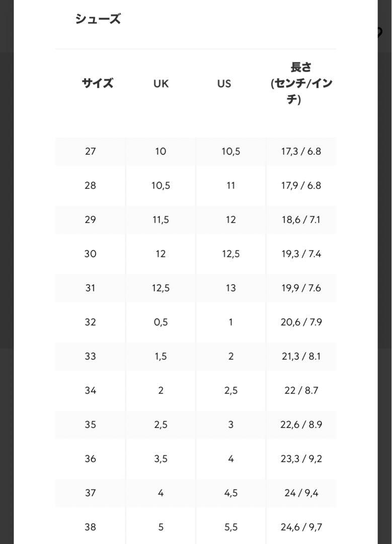Click dark overlay left of size chart
Viewport: 392px width, 544px height.
[x=7, y=272]
